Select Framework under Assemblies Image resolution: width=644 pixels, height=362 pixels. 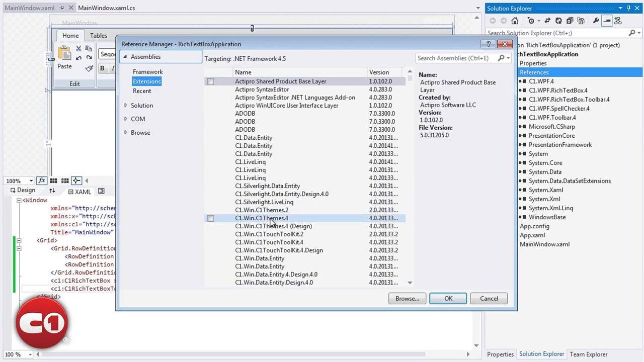click(147, 72)
